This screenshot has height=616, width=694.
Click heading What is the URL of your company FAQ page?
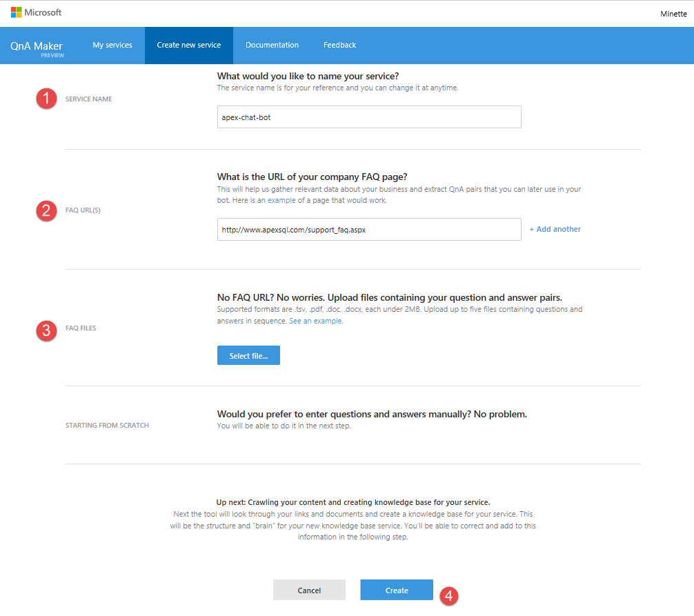[x=312, y=177]
